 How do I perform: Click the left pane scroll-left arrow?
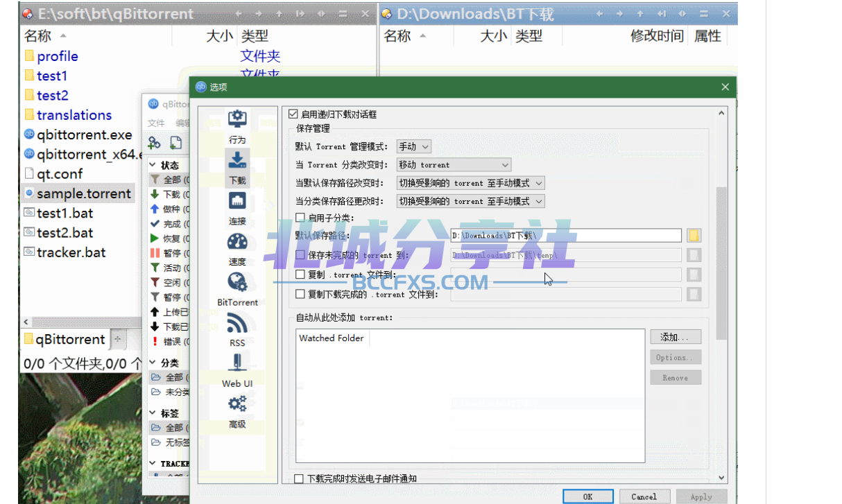pos(26,322)
